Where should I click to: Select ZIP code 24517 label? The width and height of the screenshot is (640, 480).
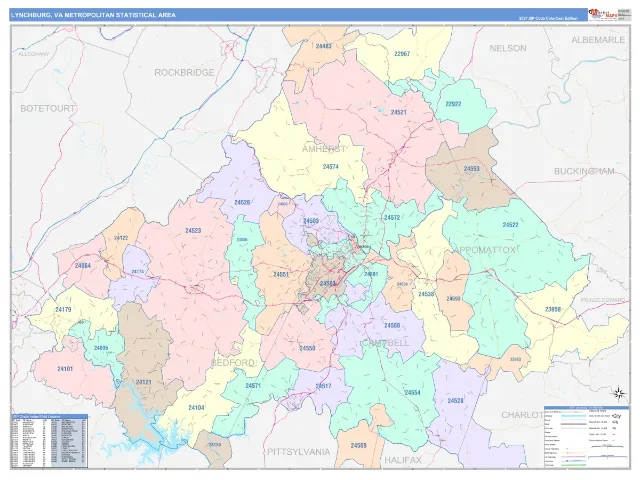(323, 386)
